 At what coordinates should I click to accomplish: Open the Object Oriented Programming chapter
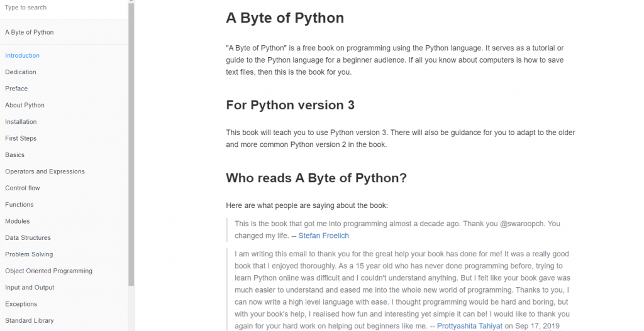pos(49,271)
